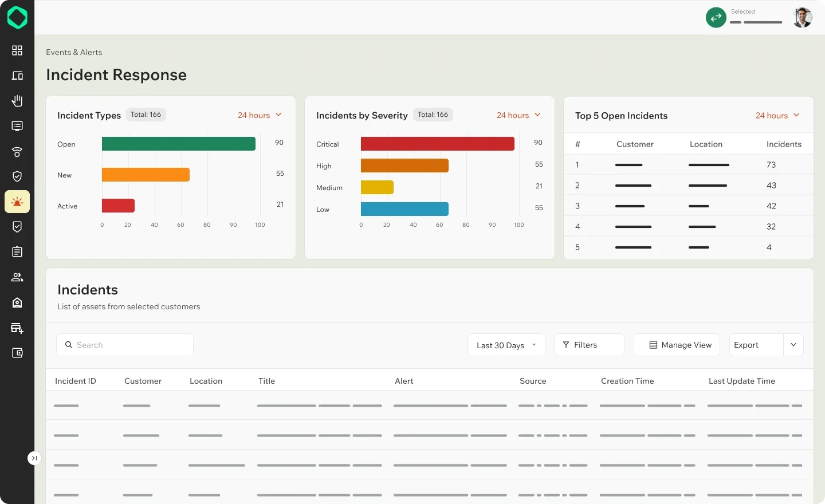Open Incident Types 24 hours dropdown
825x504 pixels.
260,115
